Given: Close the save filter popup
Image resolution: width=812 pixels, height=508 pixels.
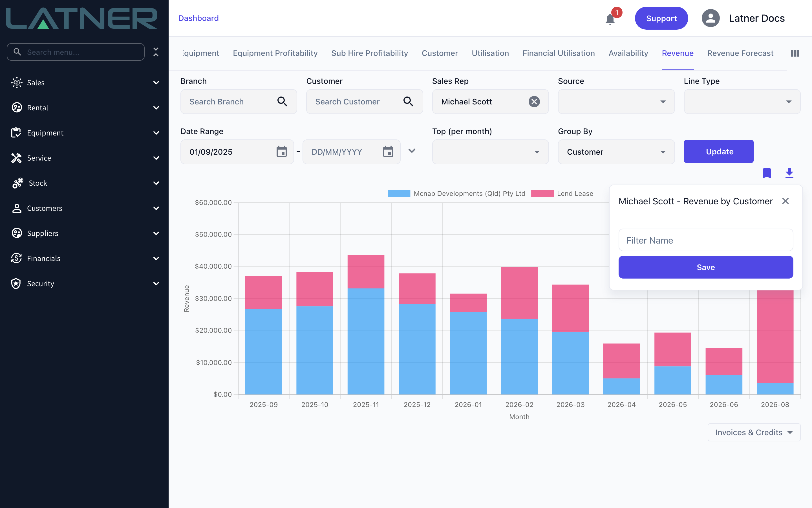Looking at the screenshot, I should (x=785, y=201).
